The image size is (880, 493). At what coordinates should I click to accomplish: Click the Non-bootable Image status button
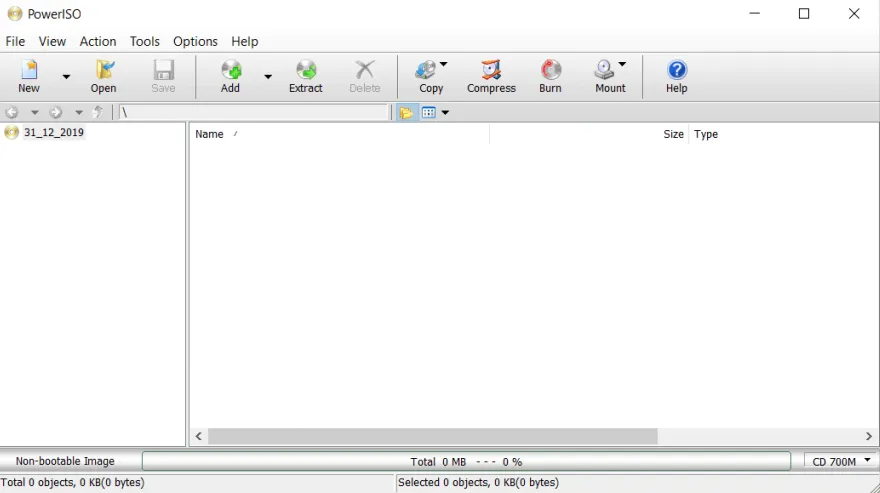(x=65, y=462)
